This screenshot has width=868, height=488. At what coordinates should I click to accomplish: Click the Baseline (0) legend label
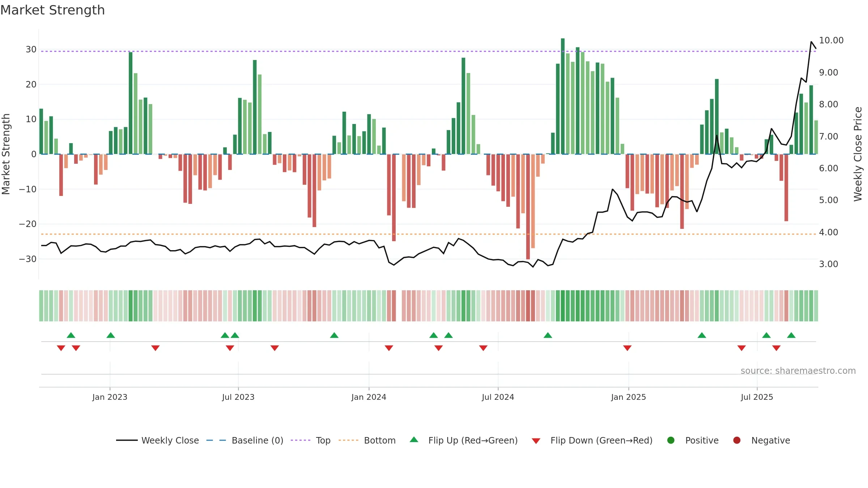click(258, 440)
